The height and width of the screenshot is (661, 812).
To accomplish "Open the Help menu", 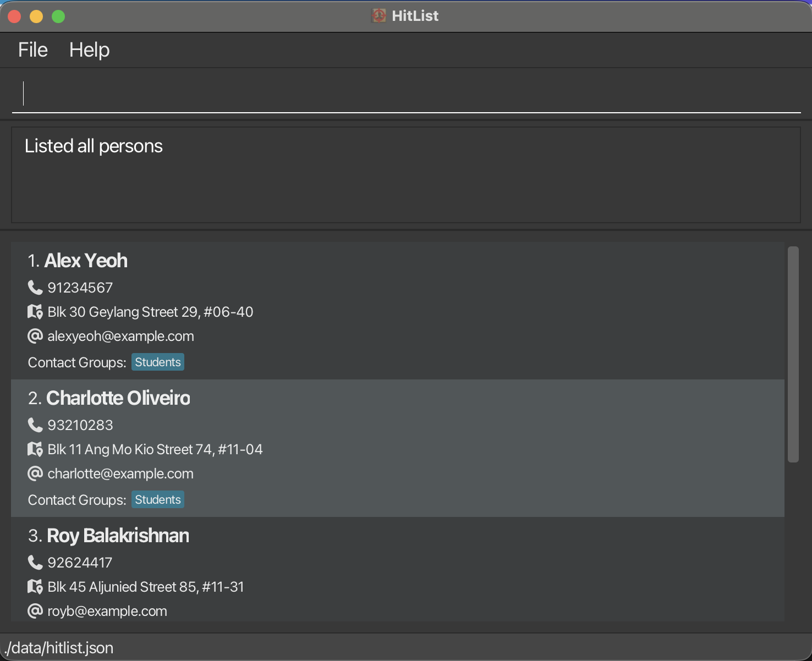I will (89, 50).
